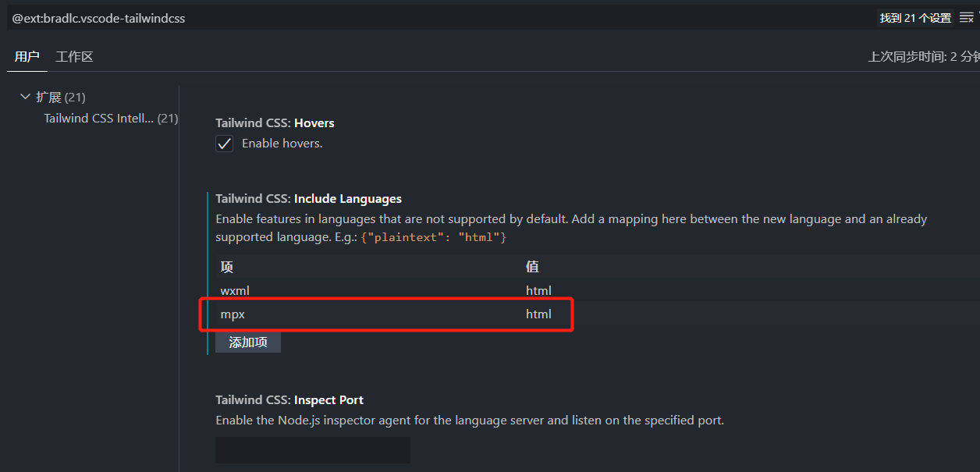Click the settings search box
The image size is (980, 472).
coord(437,18)
